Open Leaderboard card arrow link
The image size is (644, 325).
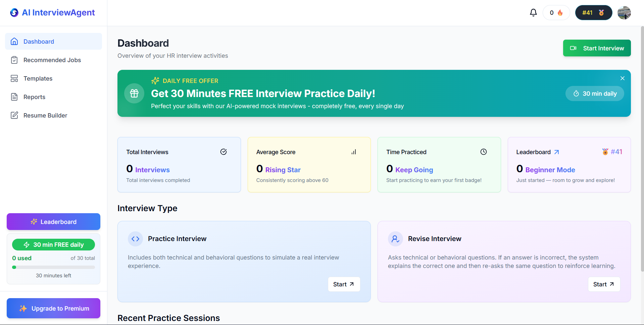(x=556, y=152)
